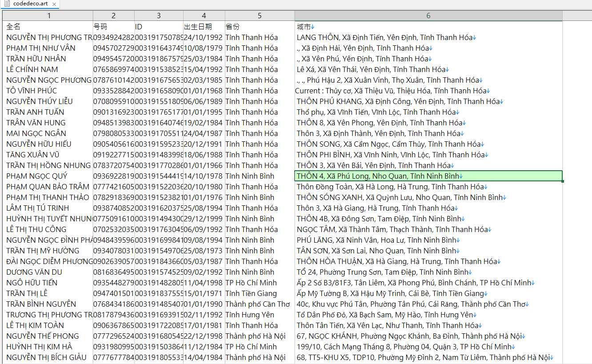Click birth date 25/03/1984
The height and width of the screenshot is (364, 592).
pyautogui.click(x=203, y=59)
